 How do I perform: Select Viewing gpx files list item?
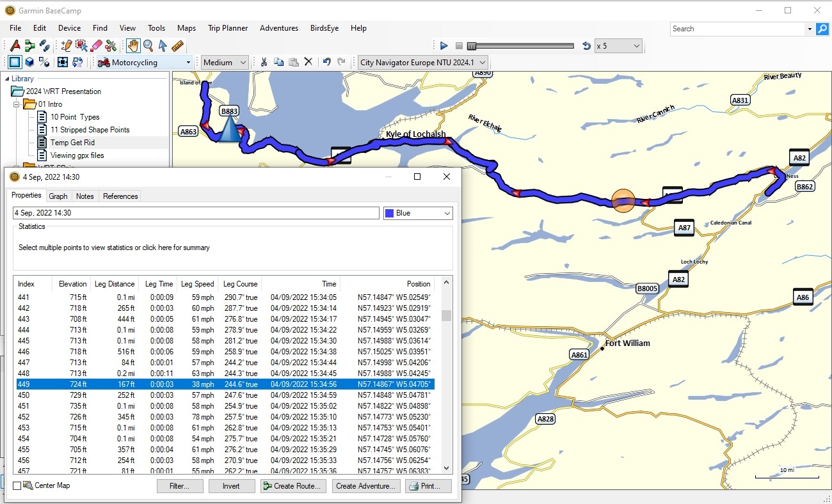(77, 155)
